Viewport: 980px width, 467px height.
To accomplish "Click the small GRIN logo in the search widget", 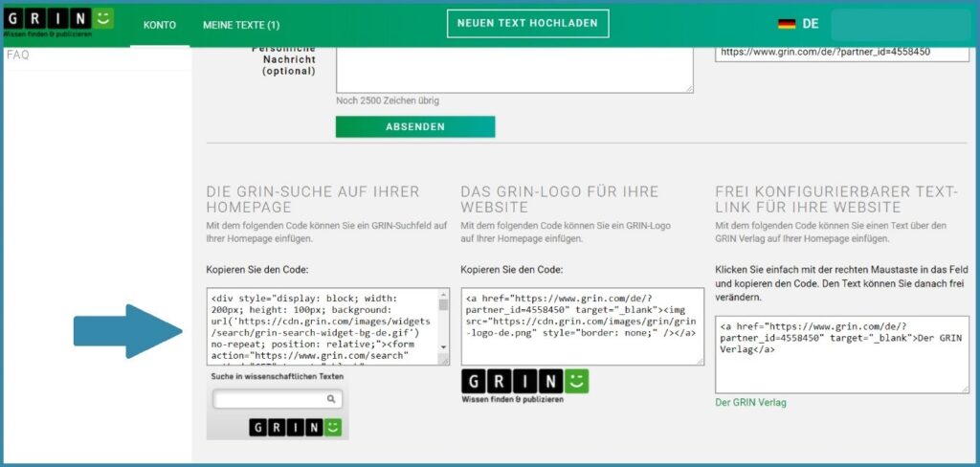I will [x=295, y=427].
